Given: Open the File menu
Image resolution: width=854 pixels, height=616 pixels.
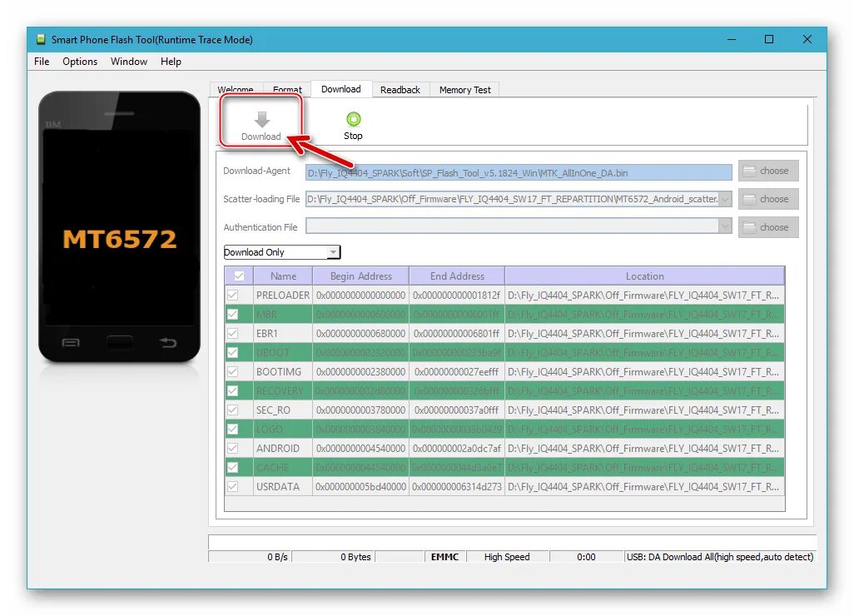Looking at the screenshot, I should [x=42, y=61].
